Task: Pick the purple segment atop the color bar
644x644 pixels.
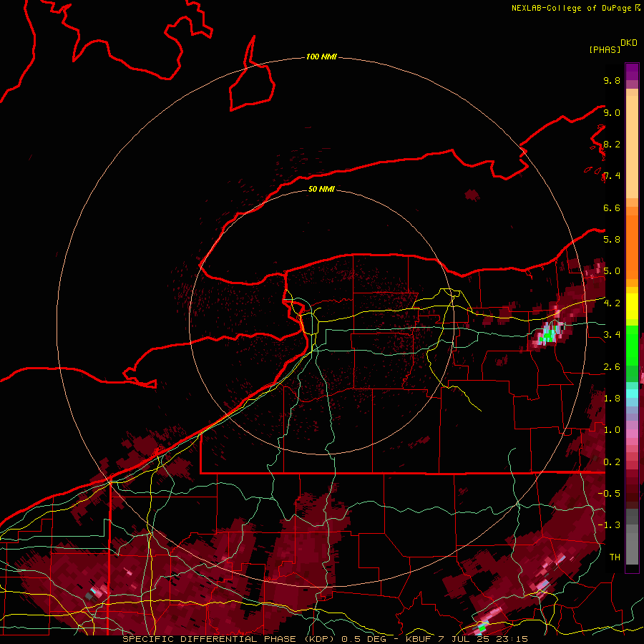Action: tap(632, 72)
